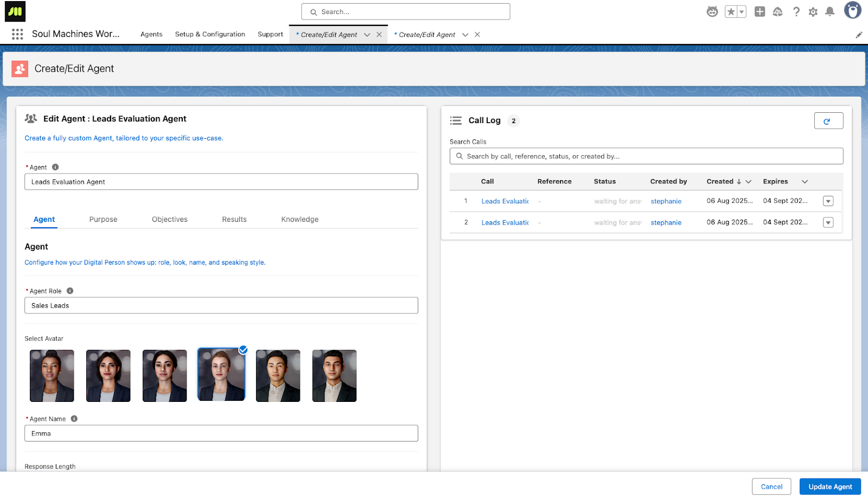Click the Agent Name field containing Emma
The image size is (868, 499).
click(x=221, y=433)
